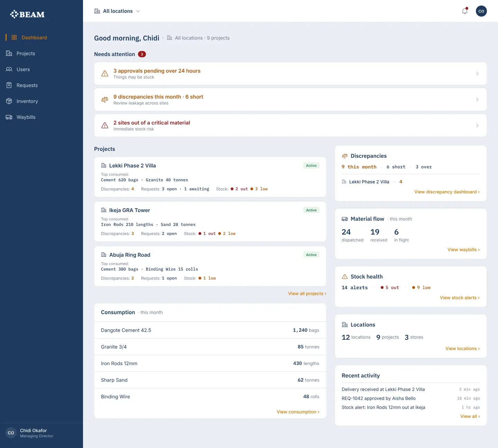Click building icon next to Lekki Phase 2 Villa title
The width and height of the screenshot is (498, 448).
[104, 165]
